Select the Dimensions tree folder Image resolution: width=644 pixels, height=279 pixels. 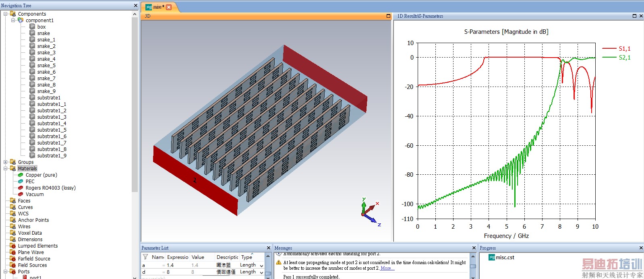tap(30, 239)
